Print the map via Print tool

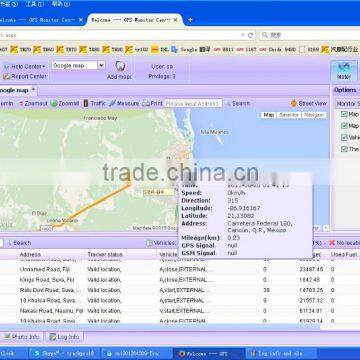point(152,104)
